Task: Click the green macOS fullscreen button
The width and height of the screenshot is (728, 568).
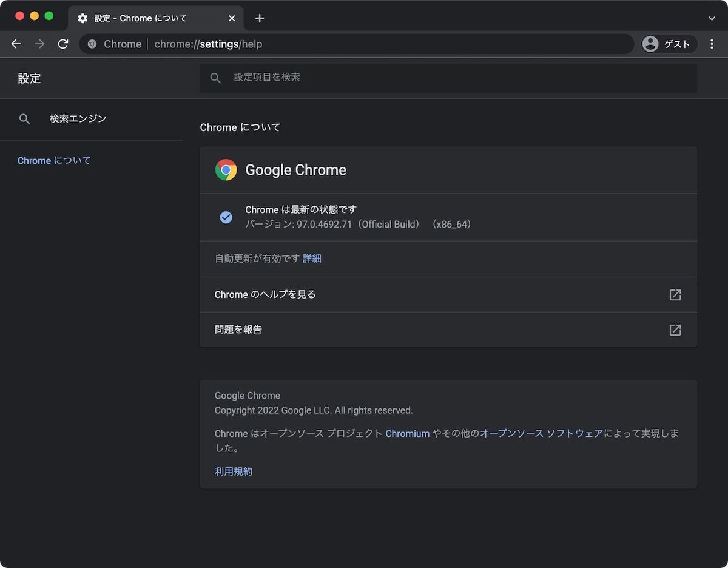Action: pos(49,16)
